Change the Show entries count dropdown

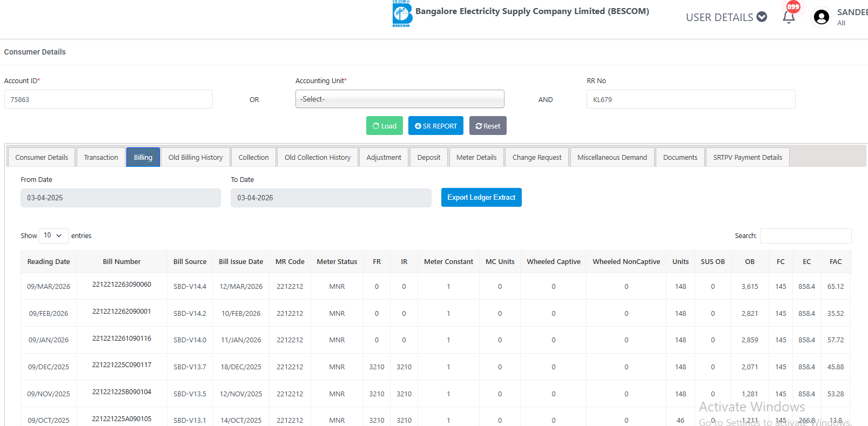53,235
